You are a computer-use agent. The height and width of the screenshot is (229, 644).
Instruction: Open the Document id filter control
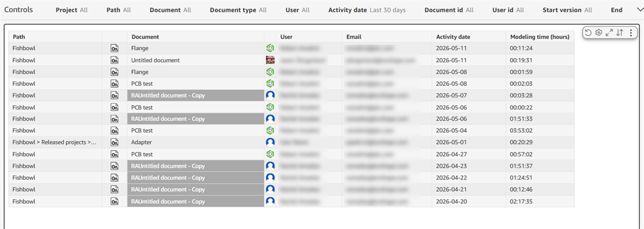click(x=449, y=10)
